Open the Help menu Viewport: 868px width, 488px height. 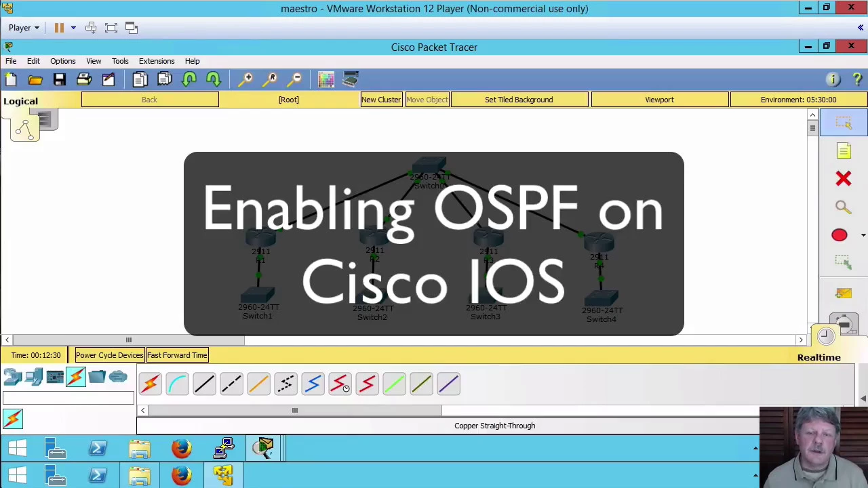pyautogui.click(x=192, y=61)
